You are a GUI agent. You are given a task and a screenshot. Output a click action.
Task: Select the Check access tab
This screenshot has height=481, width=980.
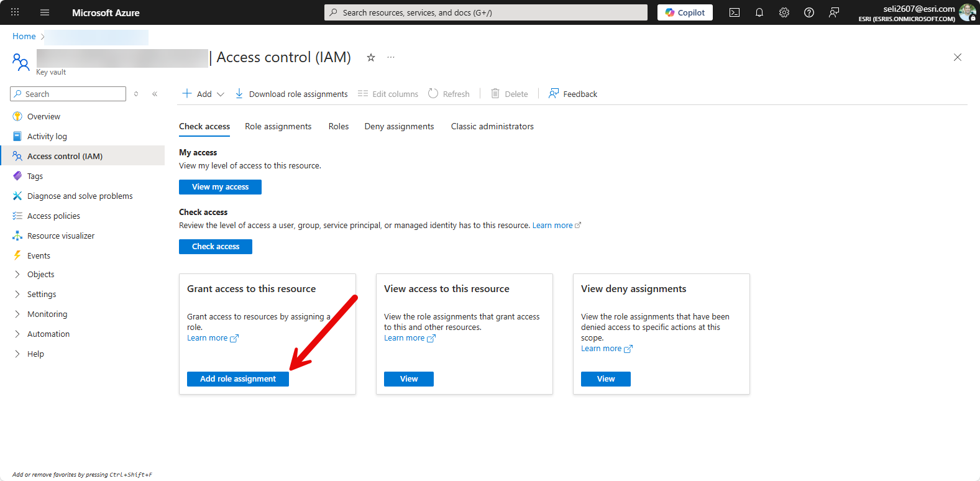[x=204, y=126]
